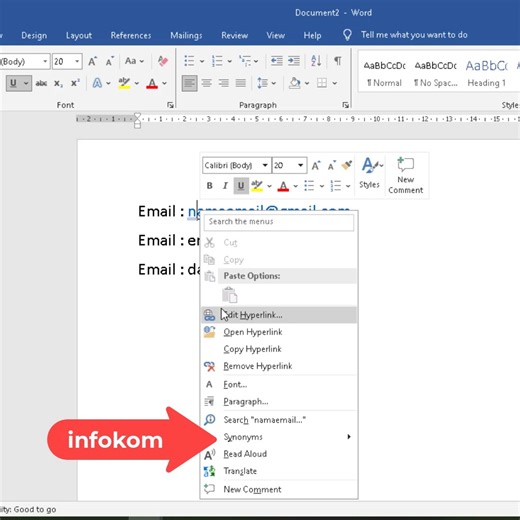520x520 pixels.
Task: Select Center alignment in the Paragraph group
Action: click(207, 83)
